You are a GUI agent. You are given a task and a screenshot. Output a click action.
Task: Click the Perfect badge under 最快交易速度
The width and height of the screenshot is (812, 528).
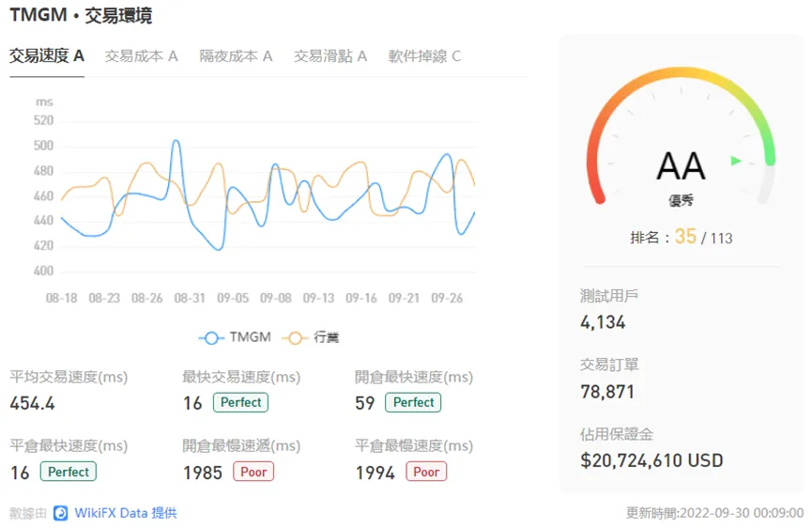click(241, 403)
